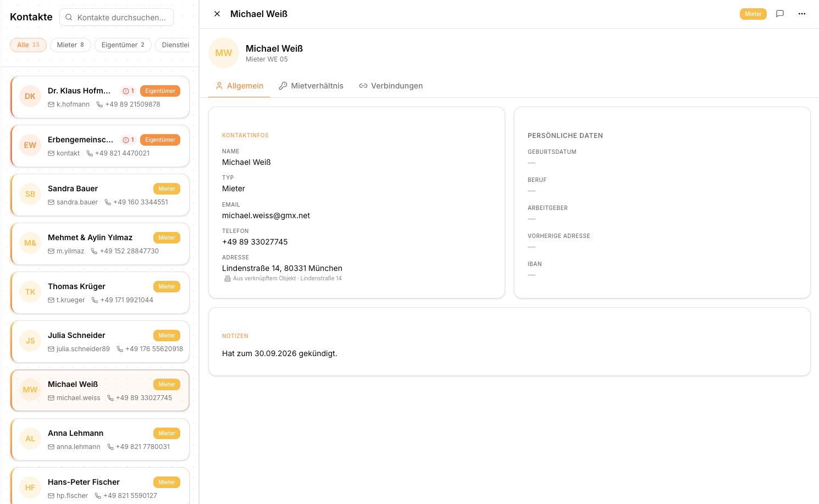Click the Mieter badge in top header

pos(753,14)
